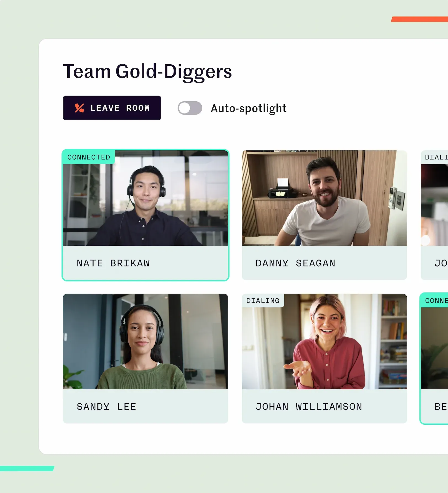Click the partially visible Dialing card at top right

pos(434,215)
